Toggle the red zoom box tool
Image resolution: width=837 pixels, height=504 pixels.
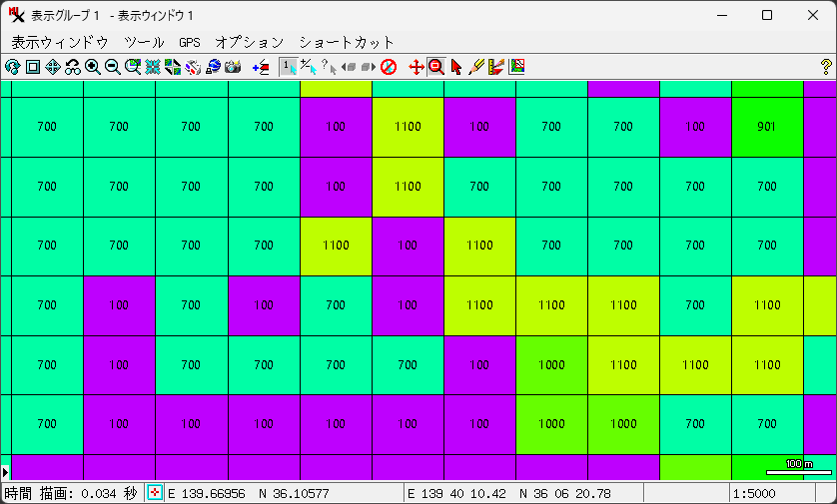click(x=435, y=67)
